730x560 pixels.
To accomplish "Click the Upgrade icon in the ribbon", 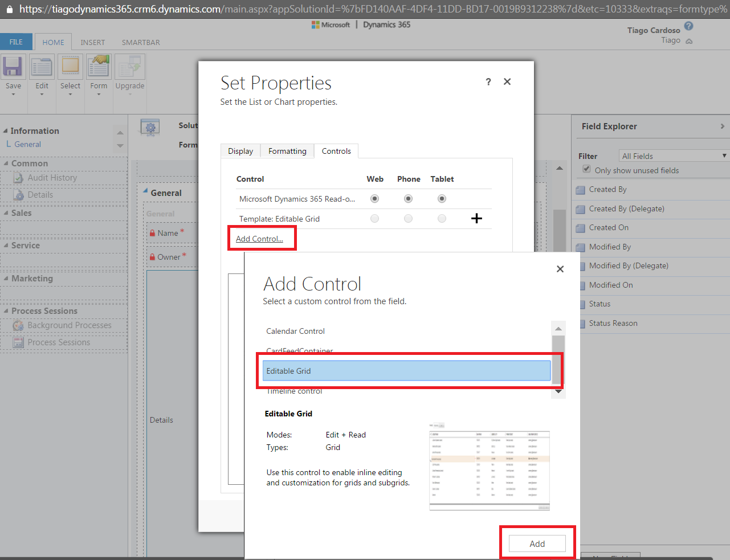I will coord(129,69).
